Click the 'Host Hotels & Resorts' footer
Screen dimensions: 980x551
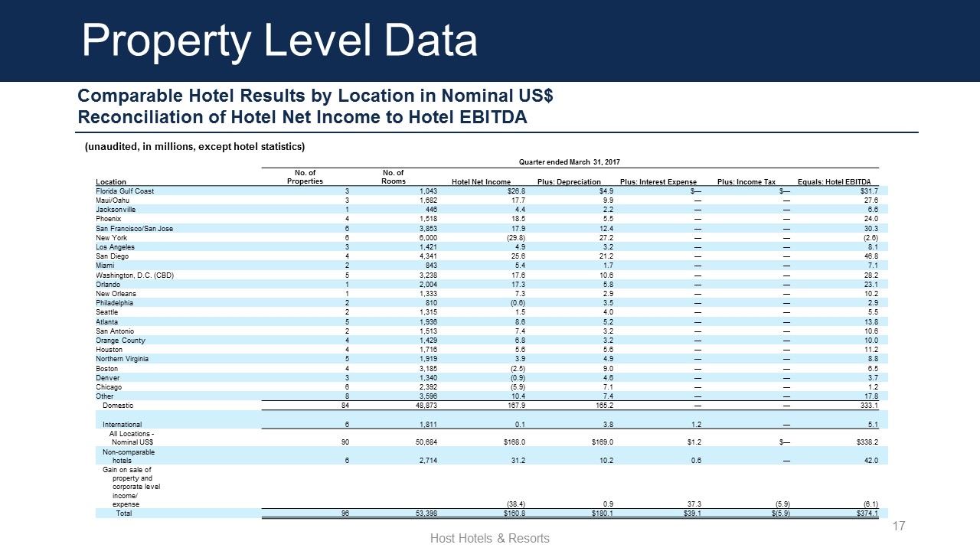pos(490,539)
